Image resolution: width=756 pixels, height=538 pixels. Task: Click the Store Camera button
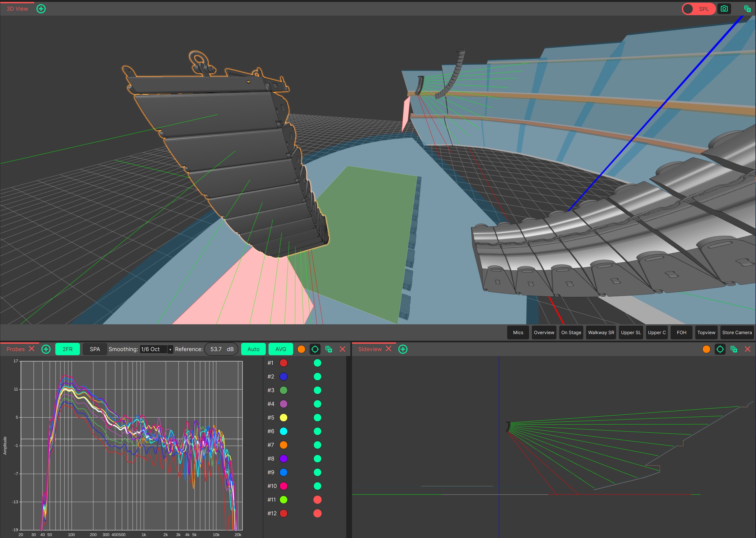pos(737,332)
